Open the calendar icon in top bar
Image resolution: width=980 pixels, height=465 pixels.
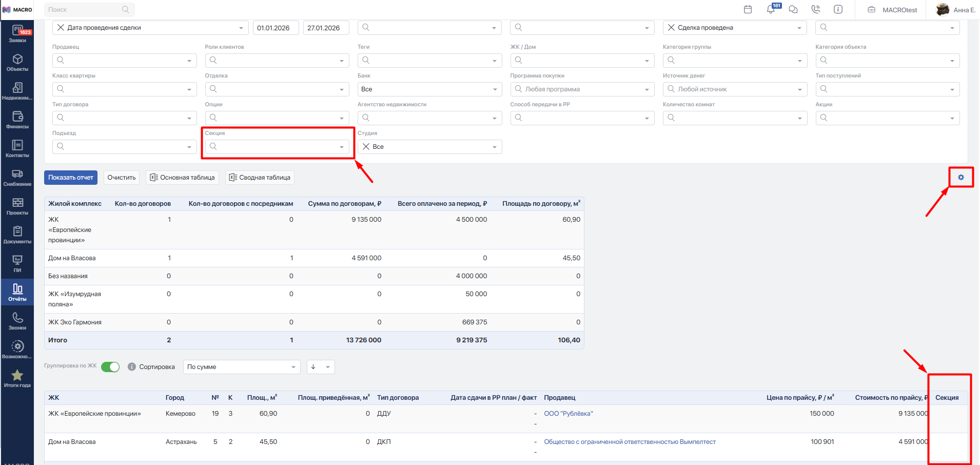point(748,9)
